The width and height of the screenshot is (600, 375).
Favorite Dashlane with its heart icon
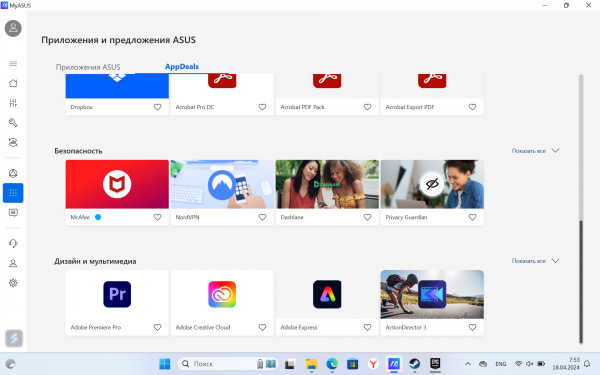pos(367,217)
